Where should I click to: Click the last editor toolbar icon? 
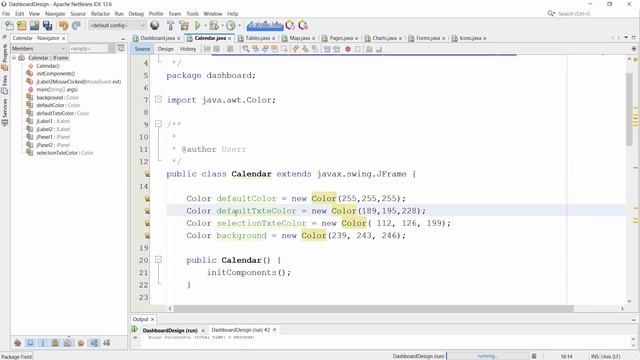pos(379,49)
